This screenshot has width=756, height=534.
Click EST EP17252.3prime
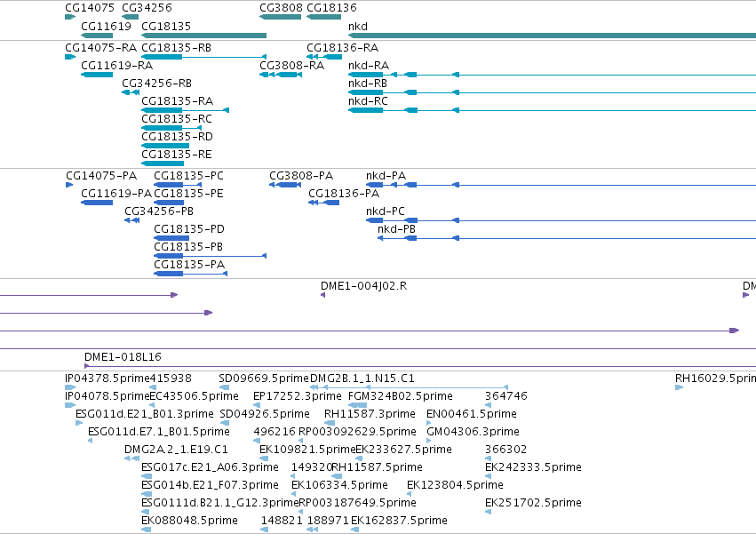point(297,396)
